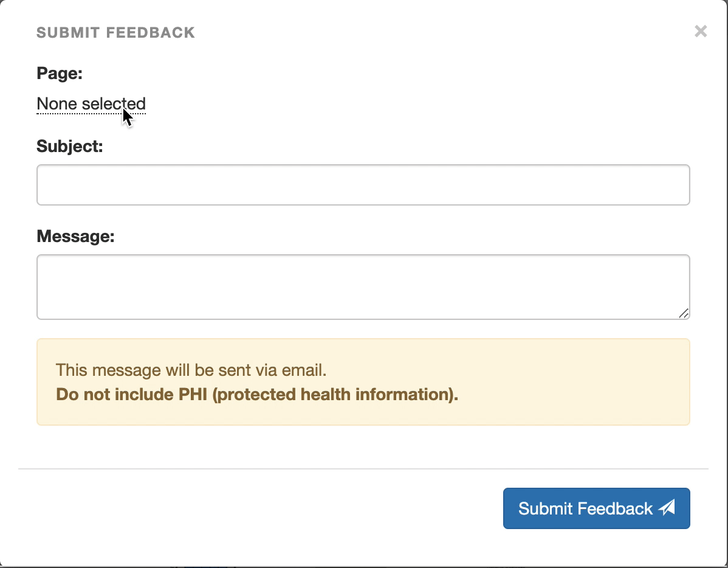Viewport: 728px width, 568px height.
Task: Click the 'Feedback' word on the blue button
Action: coord(614,508)
